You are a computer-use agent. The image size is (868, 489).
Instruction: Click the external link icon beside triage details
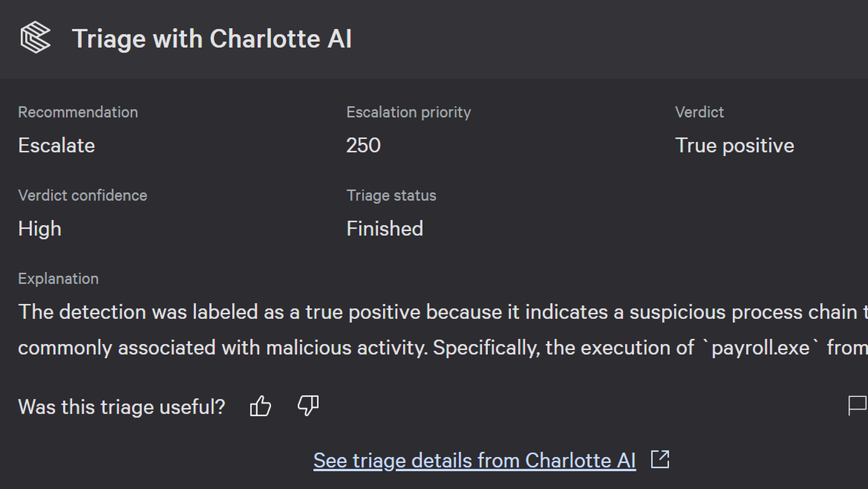pyautogui.click(x=660, y=460)
